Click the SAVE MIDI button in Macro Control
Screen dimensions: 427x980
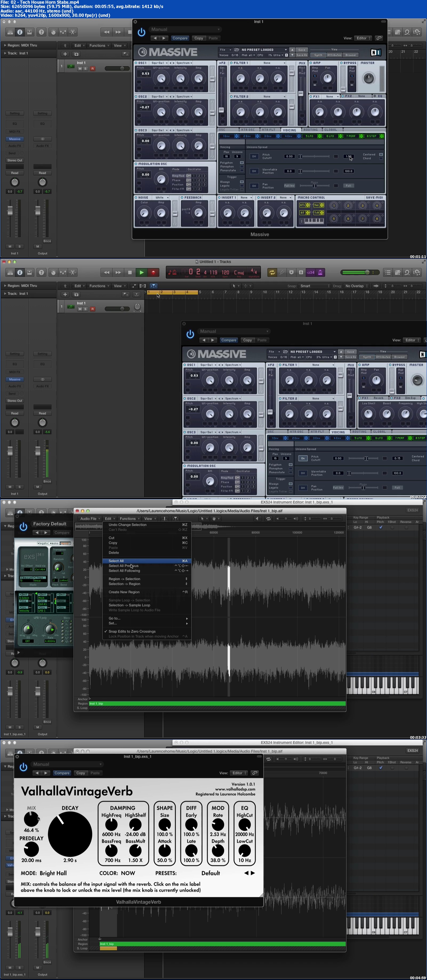click(x=374, y=197)
